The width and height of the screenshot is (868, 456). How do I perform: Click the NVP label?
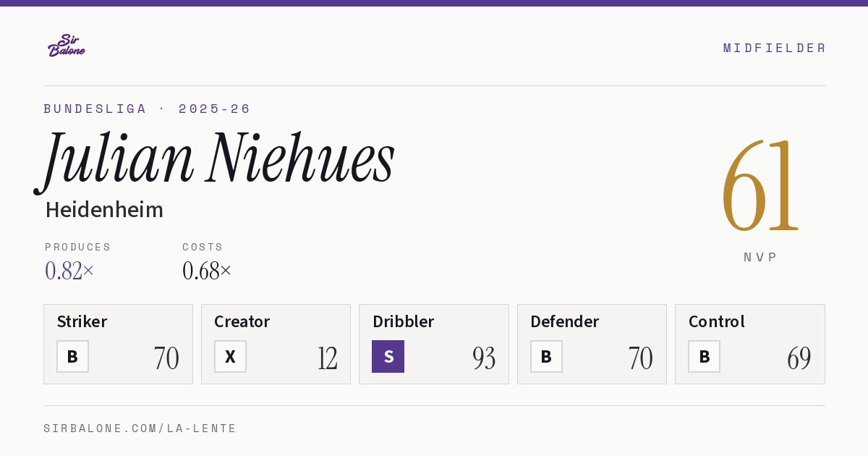[761, 257]
